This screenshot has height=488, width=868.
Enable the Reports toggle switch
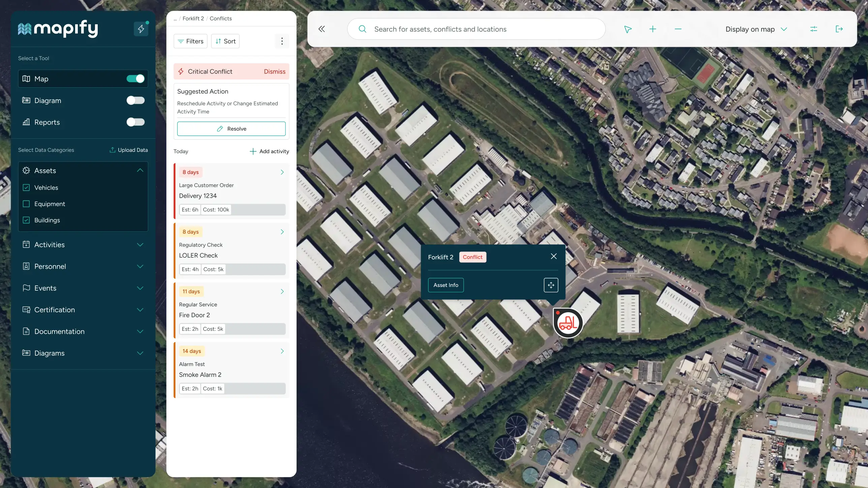click(135, 122)
